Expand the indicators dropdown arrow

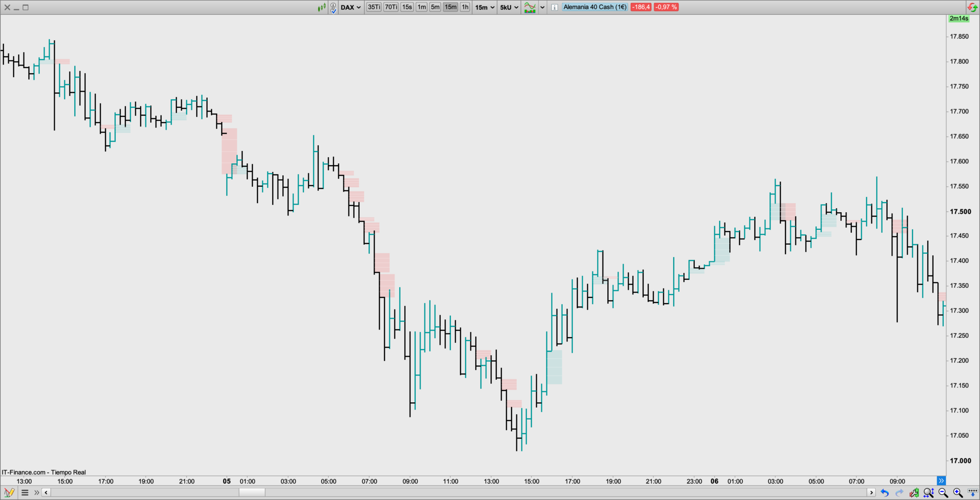tap(542, 7)
